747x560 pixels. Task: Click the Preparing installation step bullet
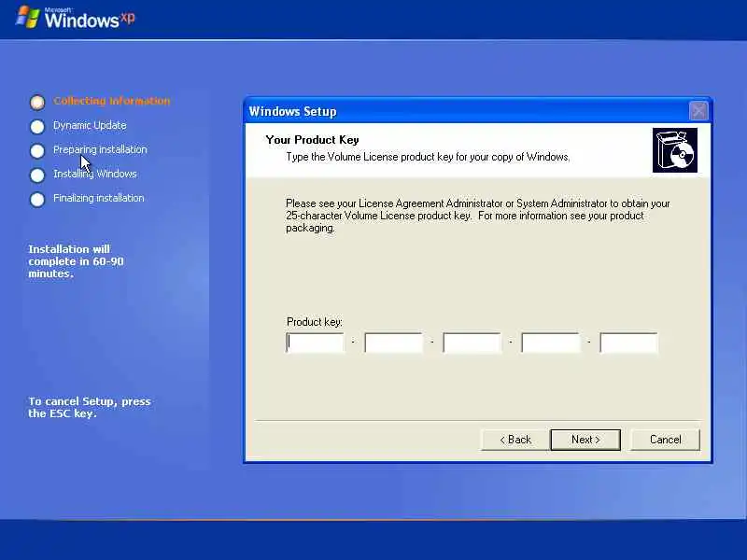point(37,150)
